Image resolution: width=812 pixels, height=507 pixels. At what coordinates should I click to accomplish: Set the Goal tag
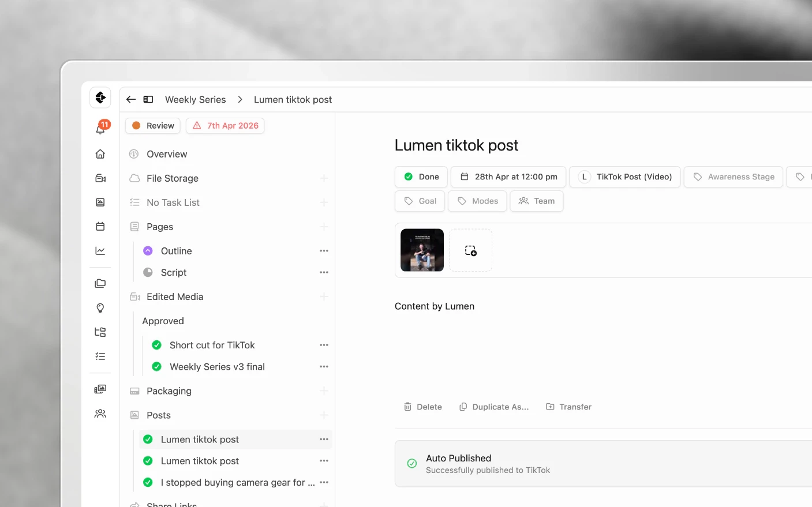pos(420,201)
